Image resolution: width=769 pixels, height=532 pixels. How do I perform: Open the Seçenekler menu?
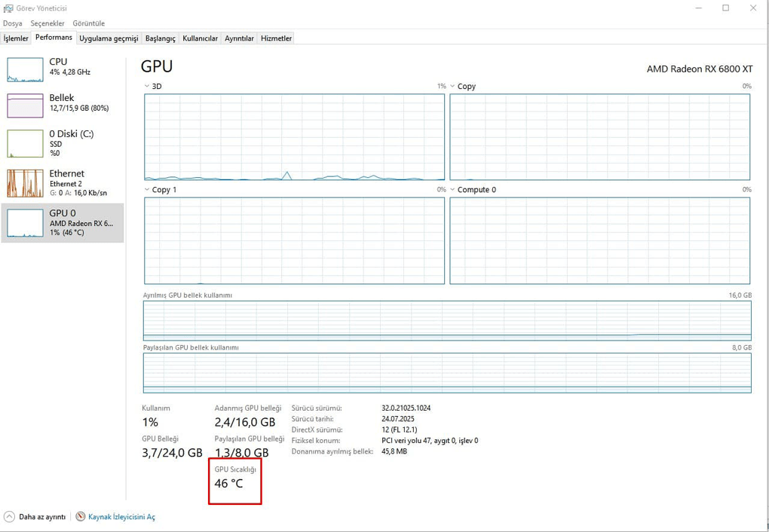(47, 23)
